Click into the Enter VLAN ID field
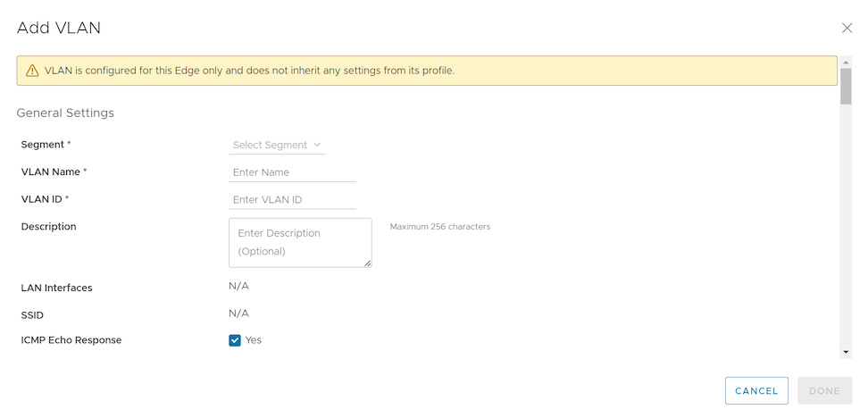 click(292, 200)
